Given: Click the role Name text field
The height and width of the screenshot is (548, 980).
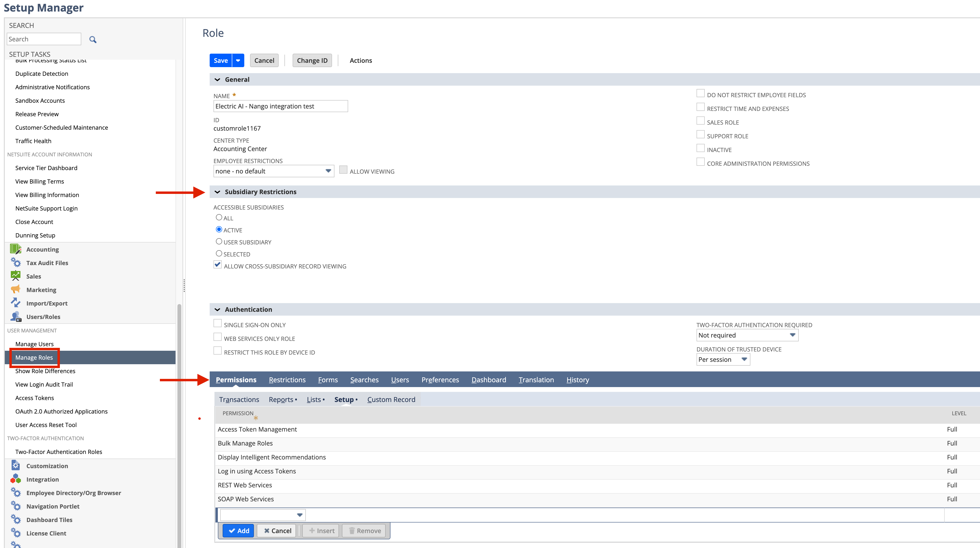Looking at the screenshot, I should pyautogui.click(x=280, y=106).
